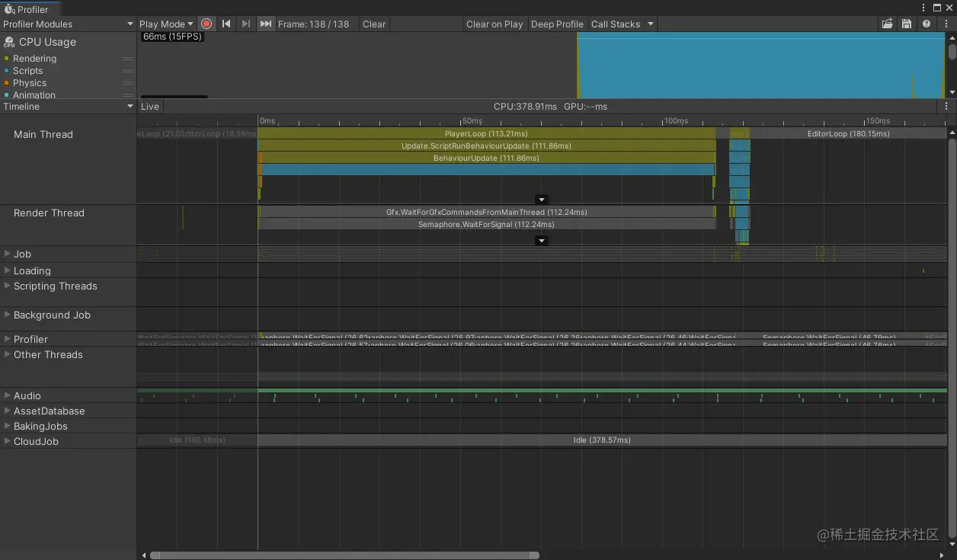Open the timeline details kebab menu
The height and width of the screenshot is (560, 957).
[x=946, y=106]
